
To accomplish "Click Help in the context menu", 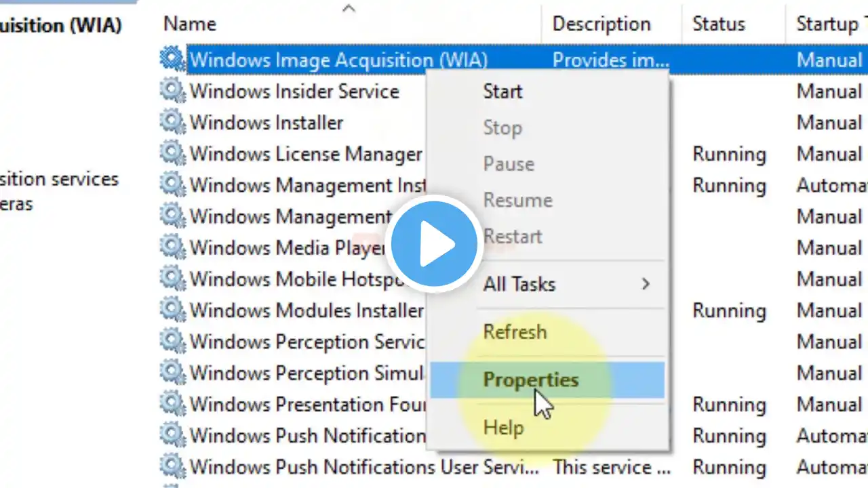I will click(x=503, y=428).
